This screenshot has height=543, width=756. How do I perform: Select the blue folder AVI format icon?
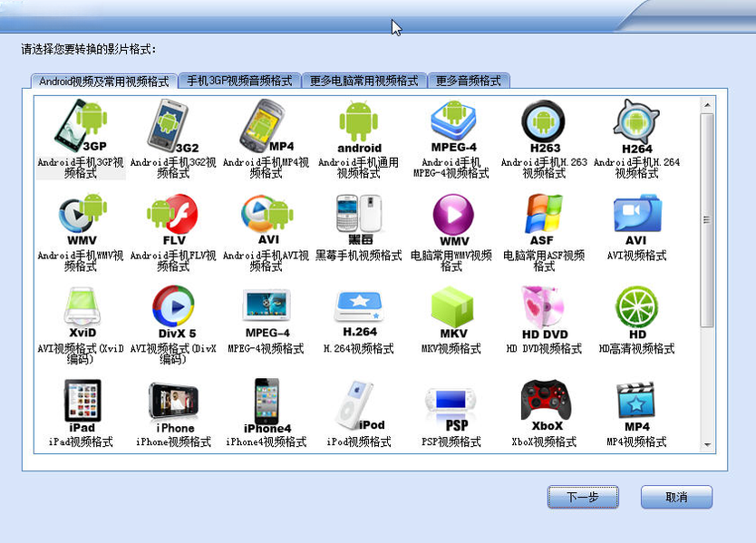[x=637, y=219]
